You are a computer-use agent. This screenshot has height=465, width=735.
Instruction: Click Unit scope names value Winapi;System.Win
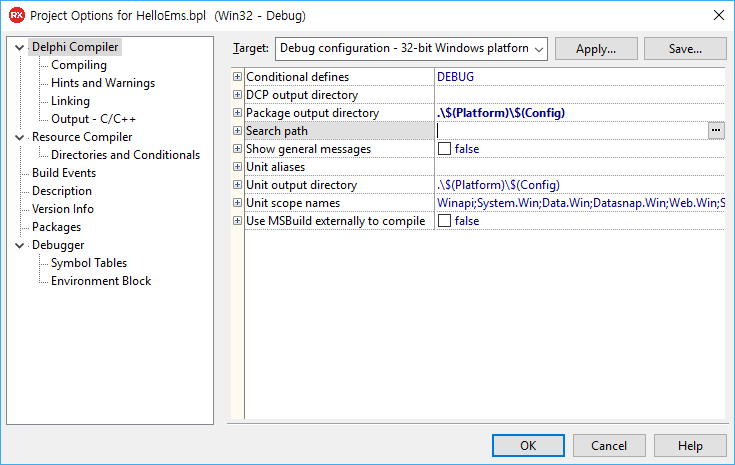580,203
